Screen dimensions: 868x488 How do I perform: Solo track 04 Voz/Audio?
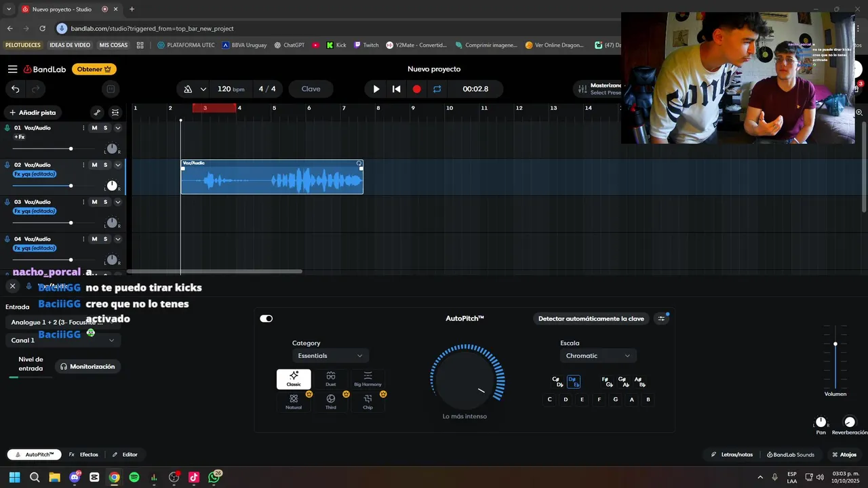pos(105,239)
